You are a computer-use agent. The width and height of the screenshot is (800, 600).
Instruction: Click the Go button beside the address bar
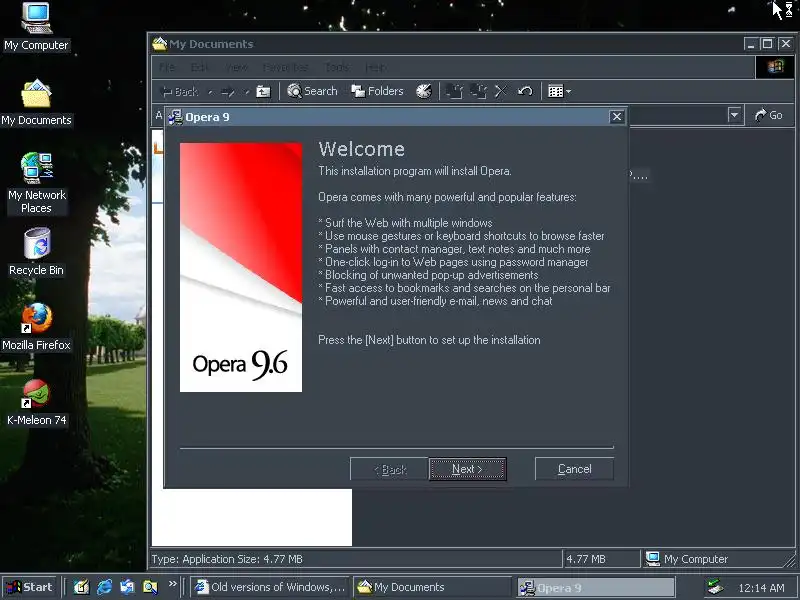click(x=768, y=115)
